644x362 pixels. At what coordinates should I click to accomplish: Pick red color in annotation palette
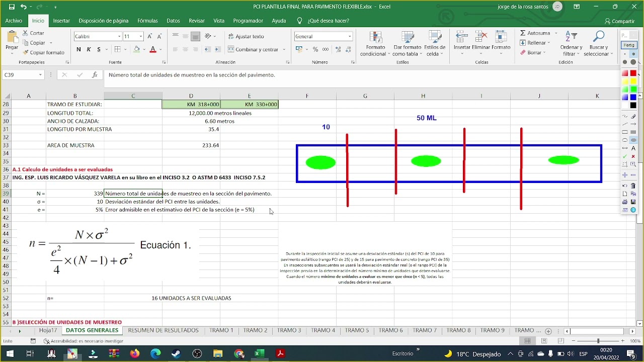pyautogui.click(x=633, y=73)
